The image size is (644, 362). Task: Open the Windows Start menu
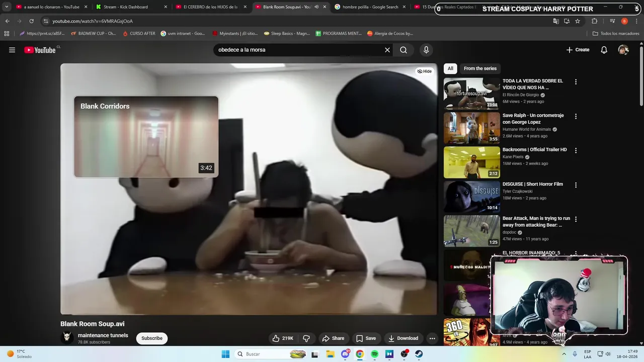pos(225,354)
